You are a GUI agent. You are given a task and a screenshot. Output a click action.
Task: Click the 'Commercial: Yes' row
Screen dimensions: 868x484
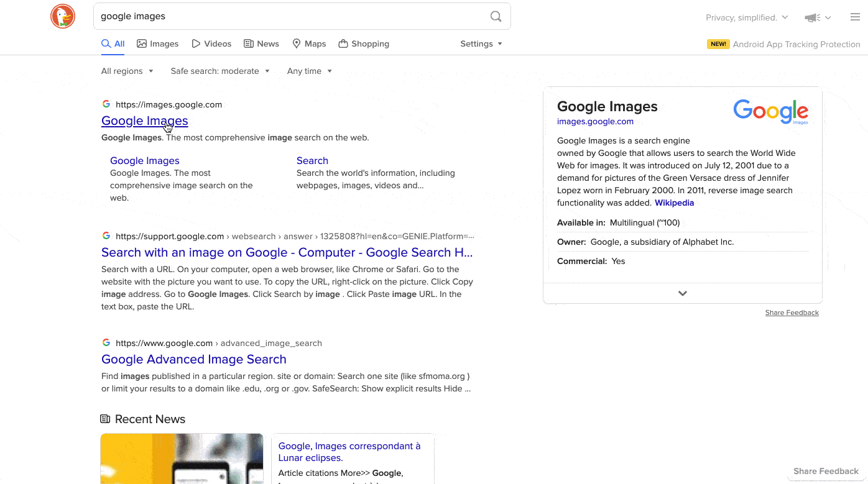coord(683,261)
